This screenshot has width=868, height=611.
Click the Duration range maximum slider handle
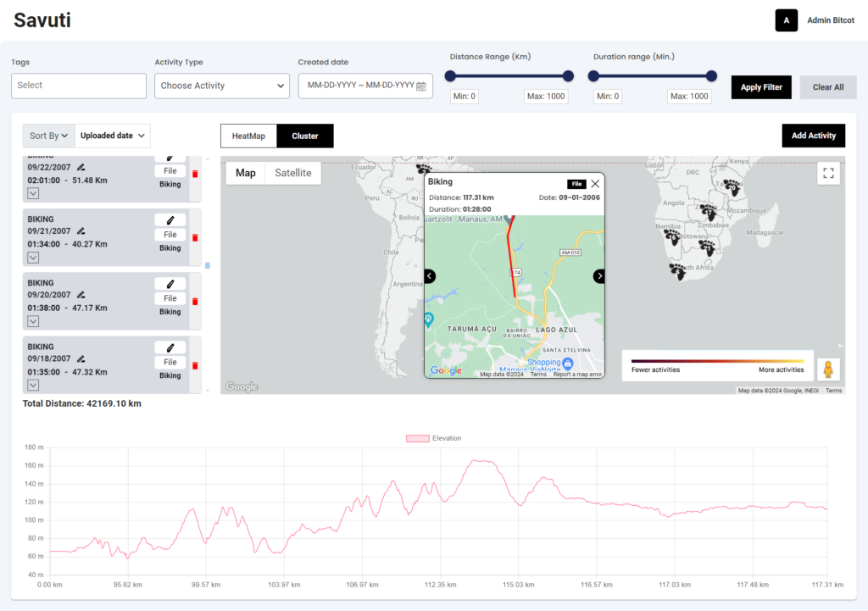point(711,75)
